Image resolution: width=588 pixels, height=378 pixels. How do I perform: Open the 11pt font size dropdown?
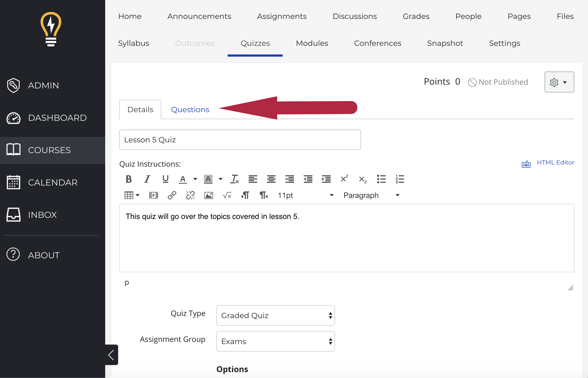(306, 195)
